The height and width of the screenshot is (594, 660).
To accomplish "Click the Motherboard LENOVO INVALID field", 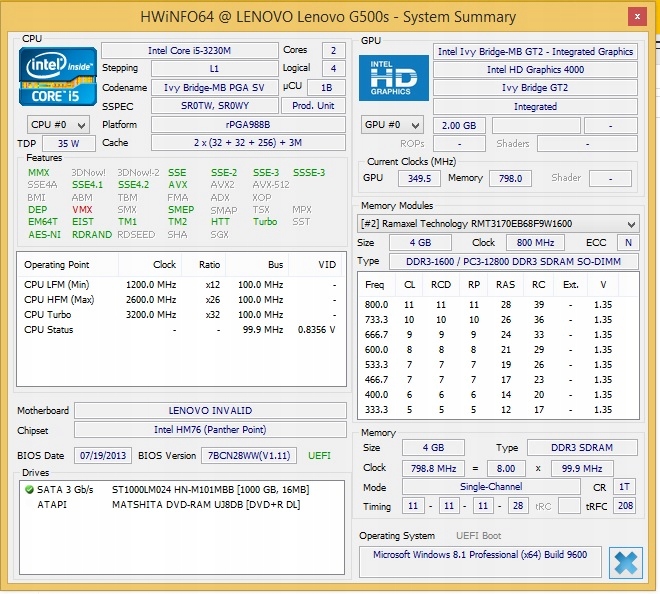I will click(210, 410).
